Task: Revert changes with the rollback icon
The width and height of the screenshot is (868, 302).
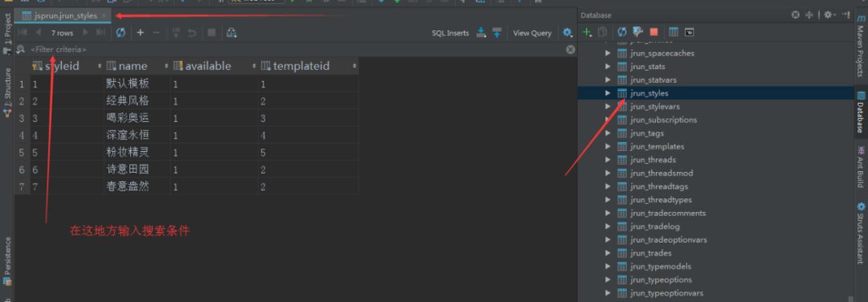Action: point(192,33)
